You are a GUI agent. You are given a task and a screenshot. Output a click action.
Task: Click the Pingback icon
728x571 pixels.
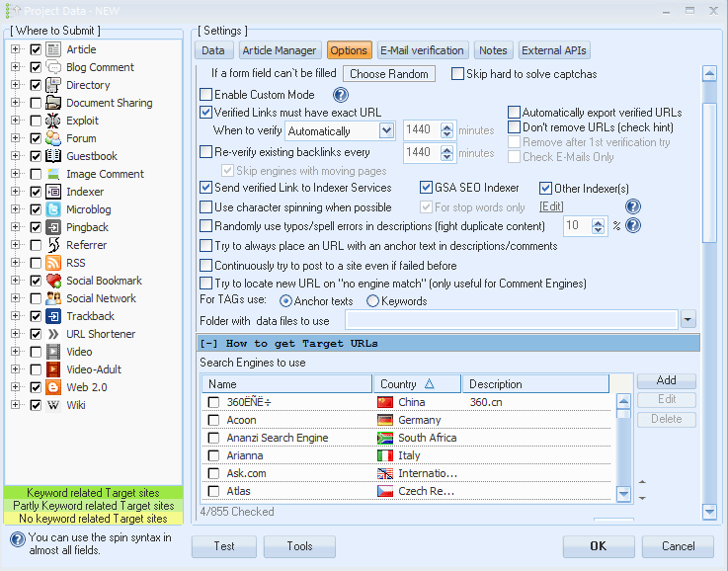coord(53,227)
